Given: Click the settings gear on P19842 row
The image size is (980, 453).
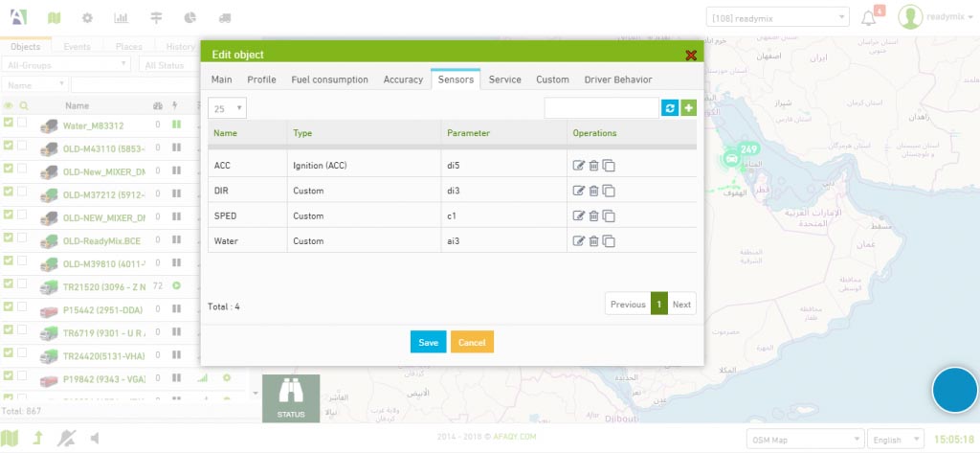Looking at the screenshot, I should point(227,378).
